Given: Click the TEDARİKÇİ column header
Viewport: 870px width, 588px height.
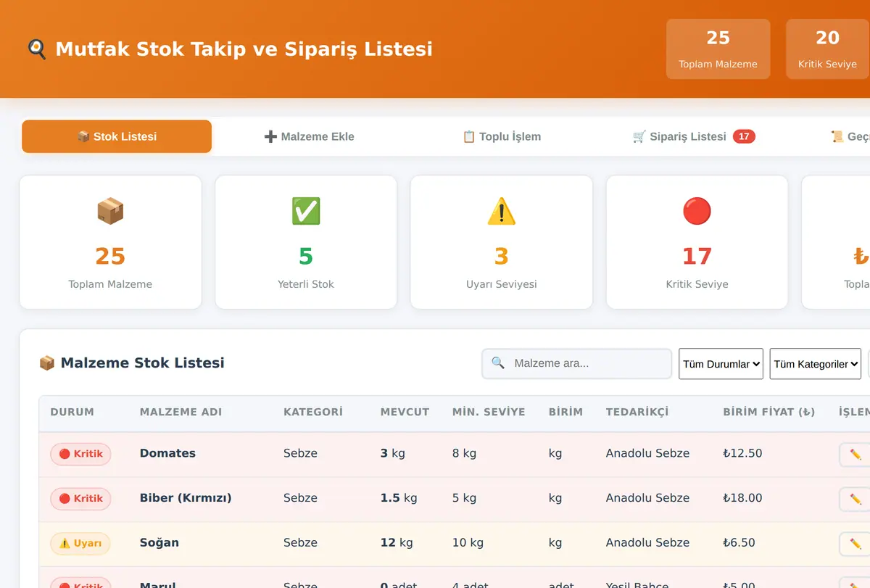Looking at the screenshot, I should click(x=637, y=412).
